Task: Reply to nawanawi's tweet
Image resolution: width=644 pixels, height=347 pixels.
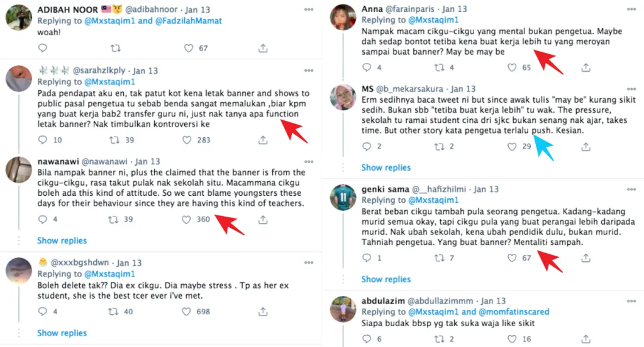Action: point(43,220)
